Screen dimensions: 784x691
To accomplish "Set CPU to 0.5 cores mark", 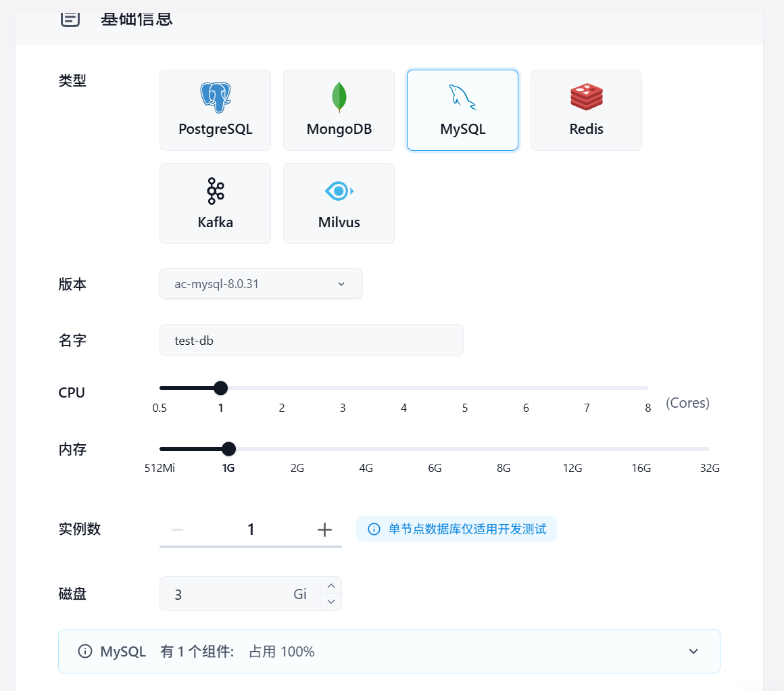I will 160,408.
